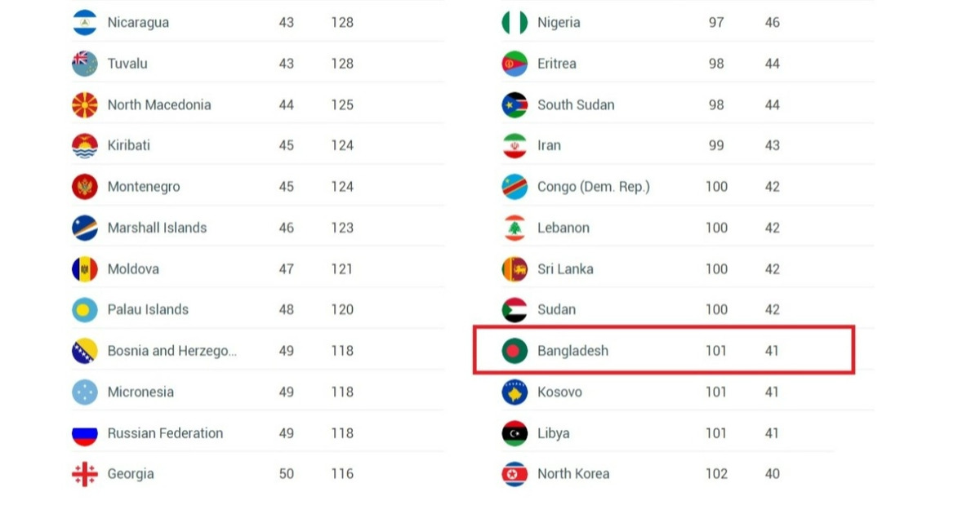
Task: Click the Bosnia and Herzegovina country name
Action: coord(172,351)
